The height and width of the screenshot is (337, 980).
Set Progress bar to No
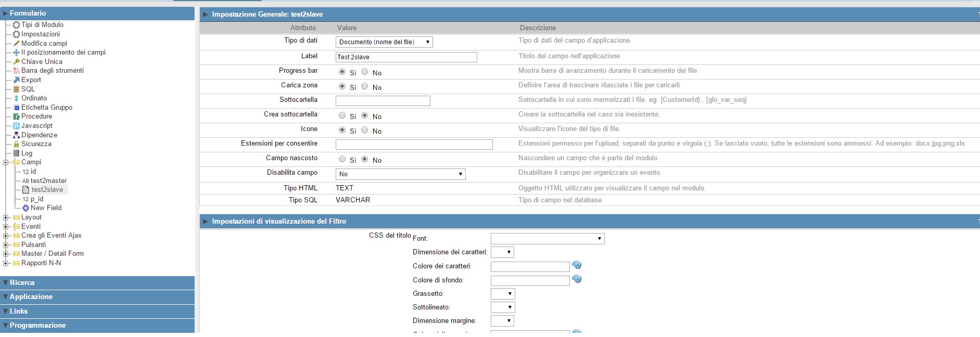365,72
